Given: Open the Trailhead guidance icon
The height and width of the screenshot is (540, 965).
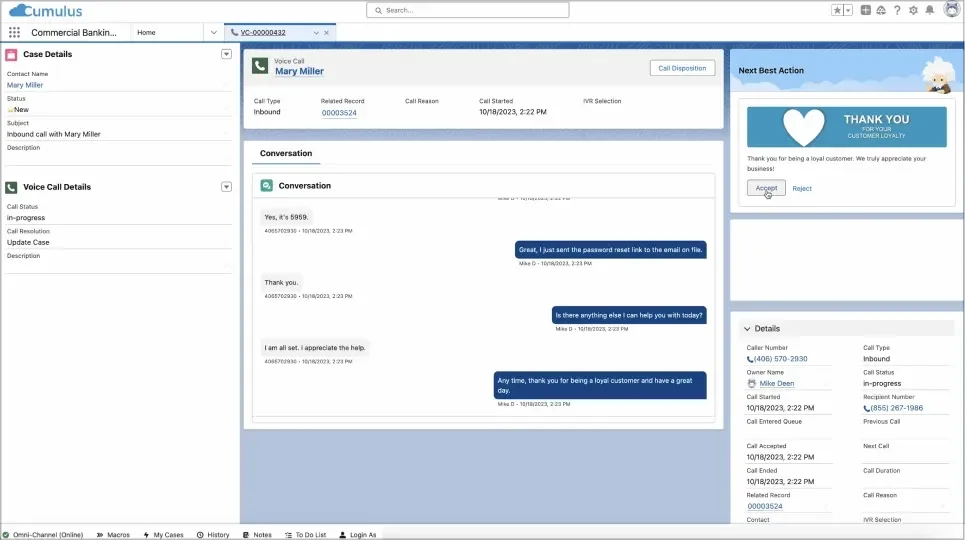Looking at the screenshot, I should click(x=881, y=10).
